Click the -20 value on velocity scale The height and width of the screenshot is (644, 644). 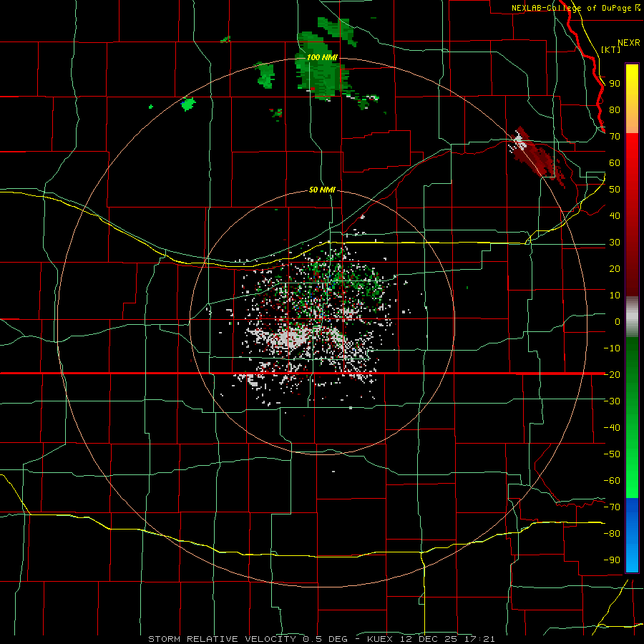point(612,374)
